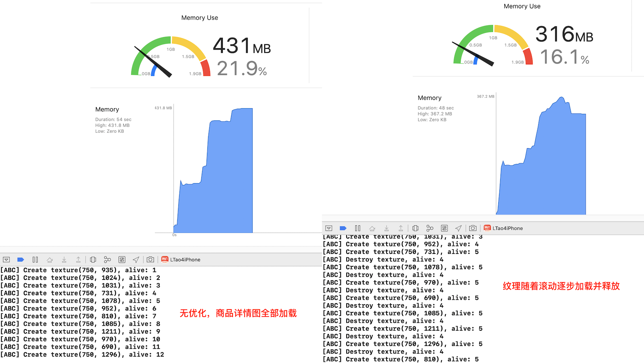Click the 431 MB memory use gauge

coord(171,56)
